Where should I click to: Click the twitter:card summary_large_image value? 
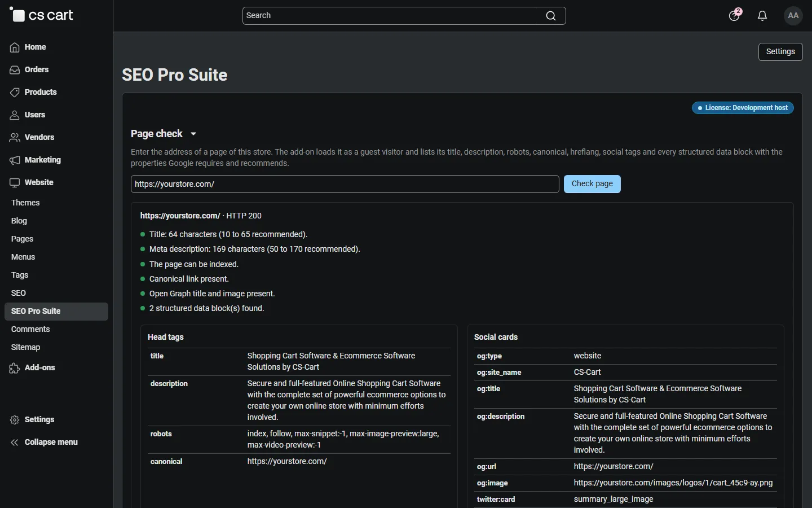point(614,500)
